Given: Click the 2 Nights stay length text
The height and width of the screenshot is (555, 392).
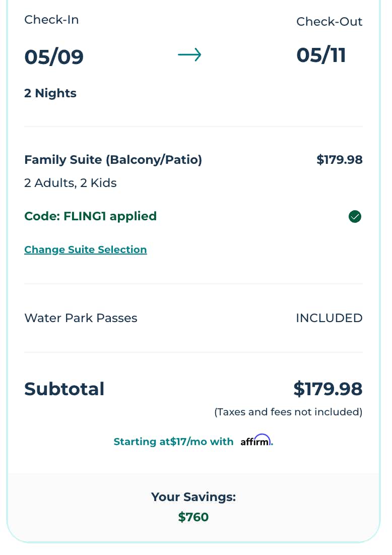Looking at the screenshot, I should tap(50, 93).
